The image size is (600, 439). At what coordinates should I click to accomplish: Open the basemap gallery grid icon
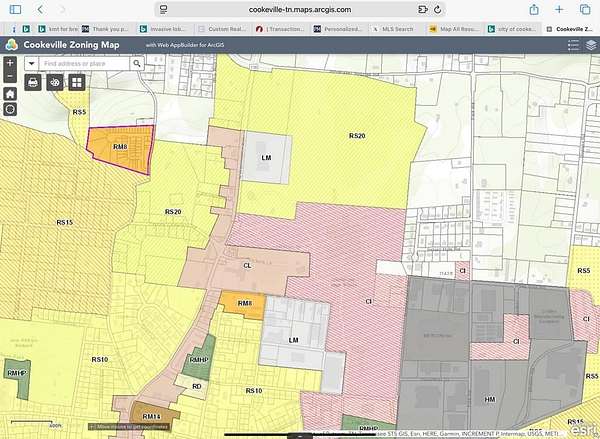click(x=77, y=81)
